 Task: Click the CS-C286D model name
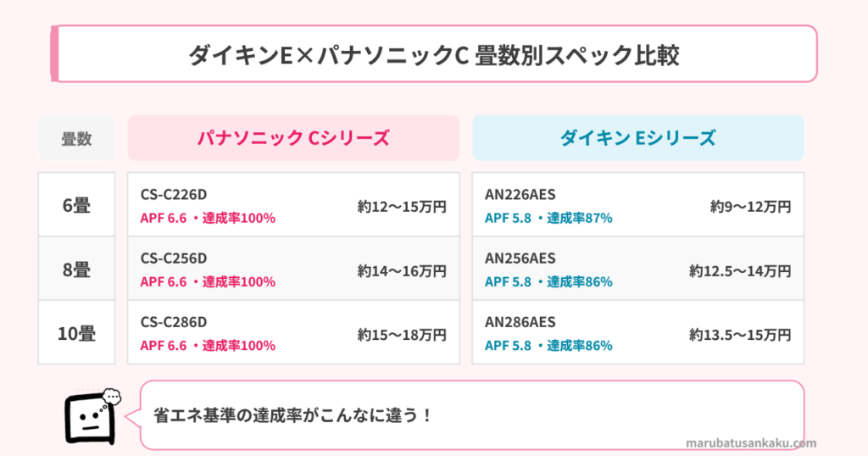(x=174, y=322)
